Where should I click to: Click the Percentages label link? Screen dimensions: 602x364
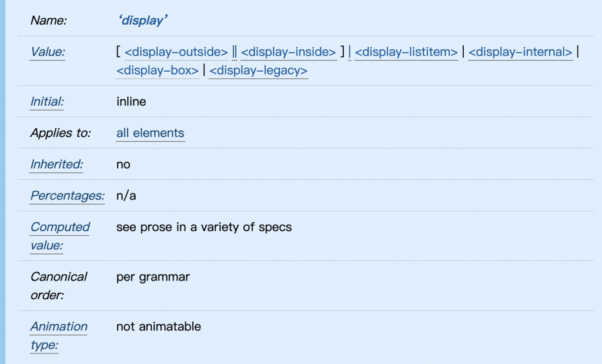coord(67,196)
